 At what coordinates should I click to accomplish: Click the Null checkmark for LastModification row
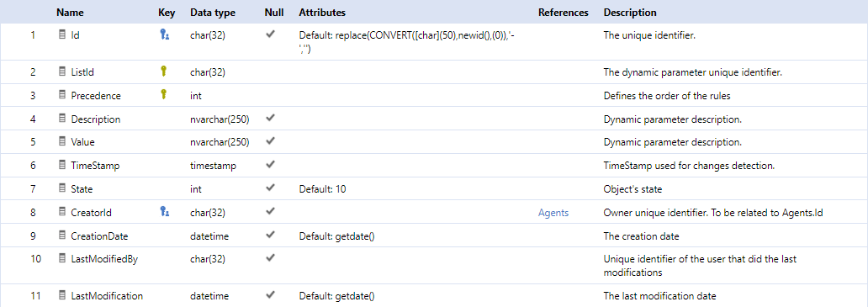point(271,295)
